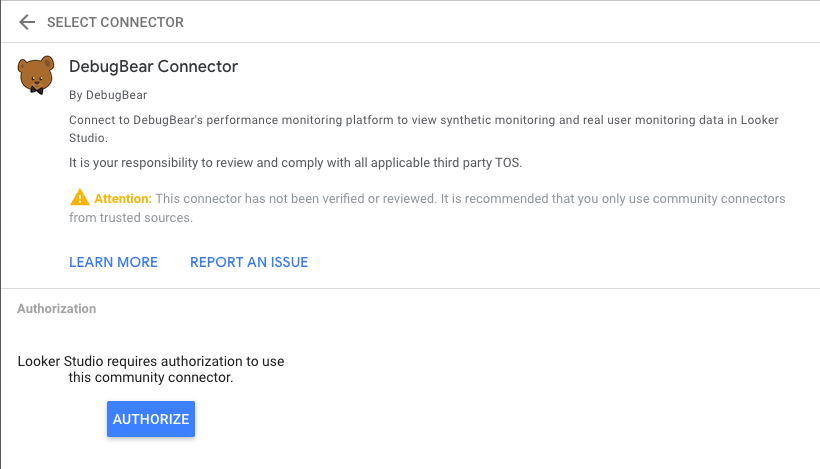Click the from trusted sources text line
820x469 pixels.
point(131,218)
